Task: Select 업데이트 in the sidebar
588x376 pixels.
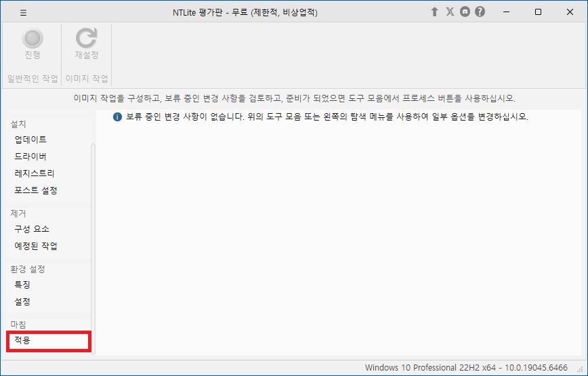Action: click(x=30, y=140)
